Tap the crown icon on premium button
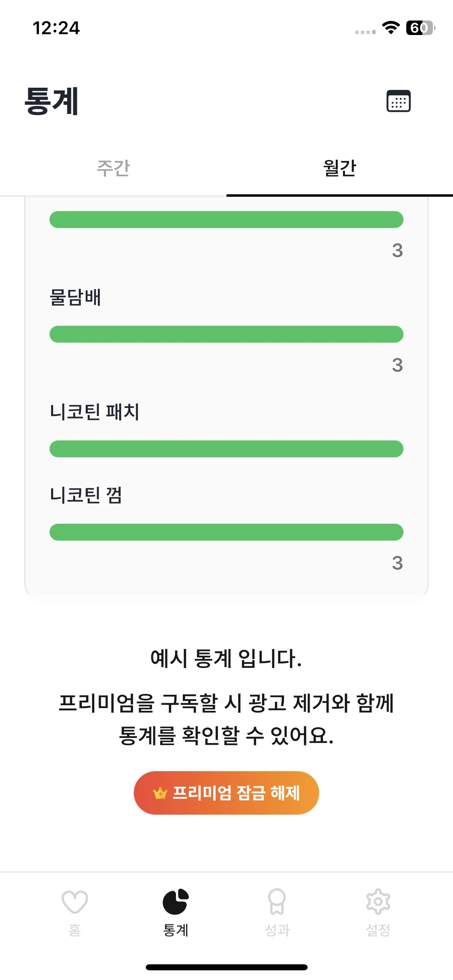Image resolution: width=453 pixels, height=980 pixels. 160,793
